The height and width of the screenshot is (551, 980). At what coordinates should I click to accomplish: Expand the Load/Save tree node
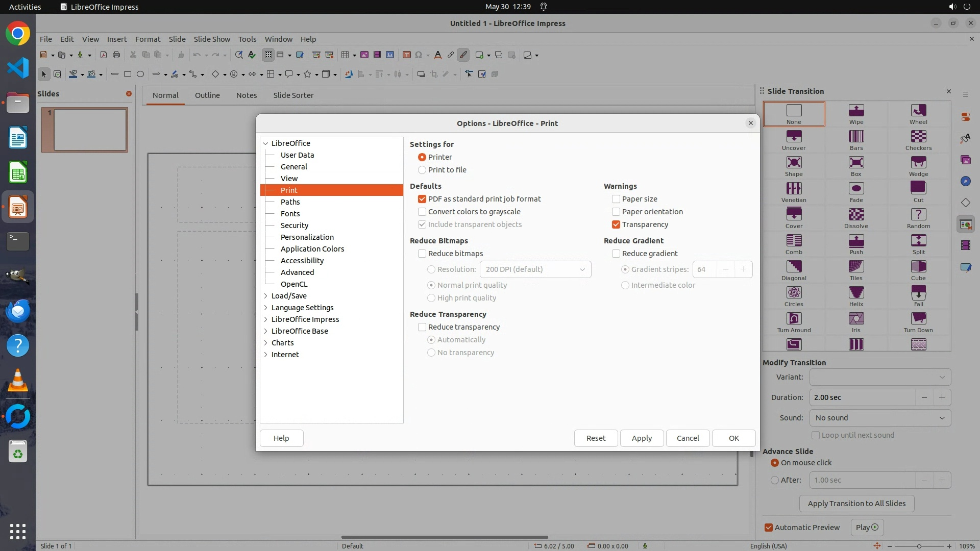click(266, 296)
